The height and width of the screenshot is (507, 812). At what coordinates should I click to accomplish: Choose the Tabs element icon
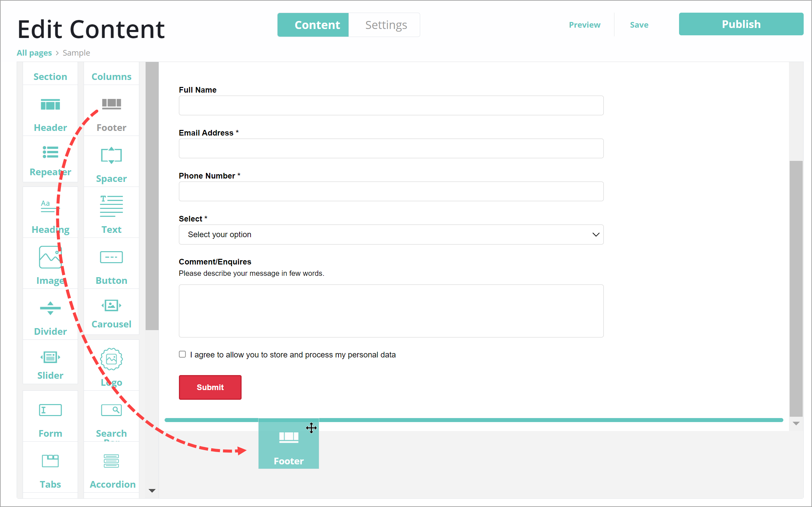coord(50,461)
